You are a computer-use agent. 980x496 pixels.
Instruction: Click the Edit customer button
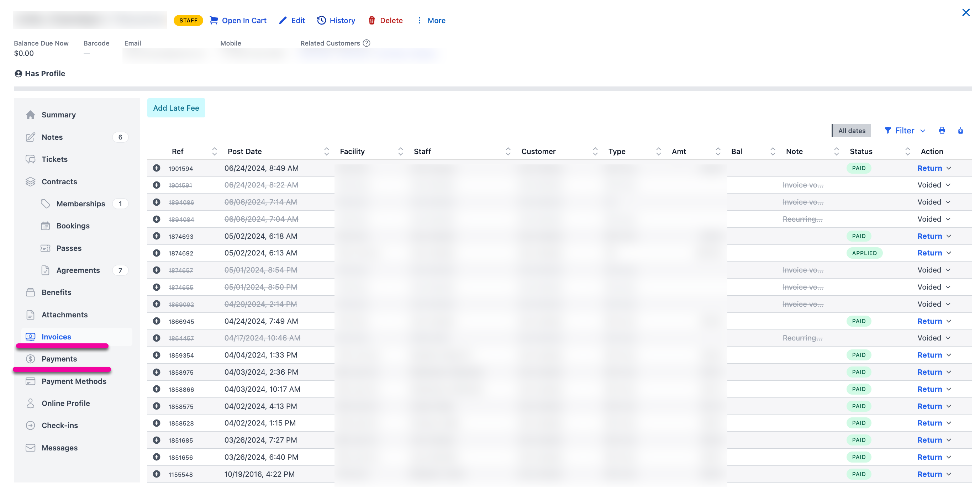(292, 20)
